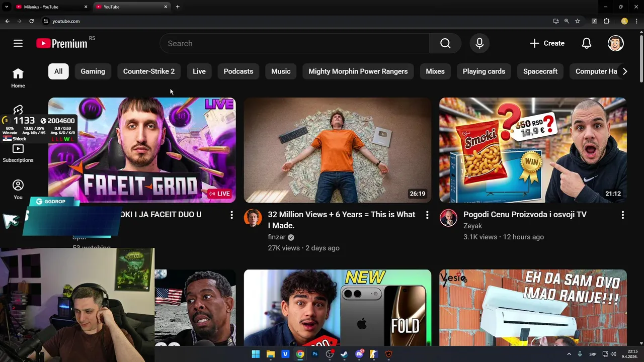Select the Podcasts filter chip
The width and height of the screenshot is (644, 362).
(238, 71)
